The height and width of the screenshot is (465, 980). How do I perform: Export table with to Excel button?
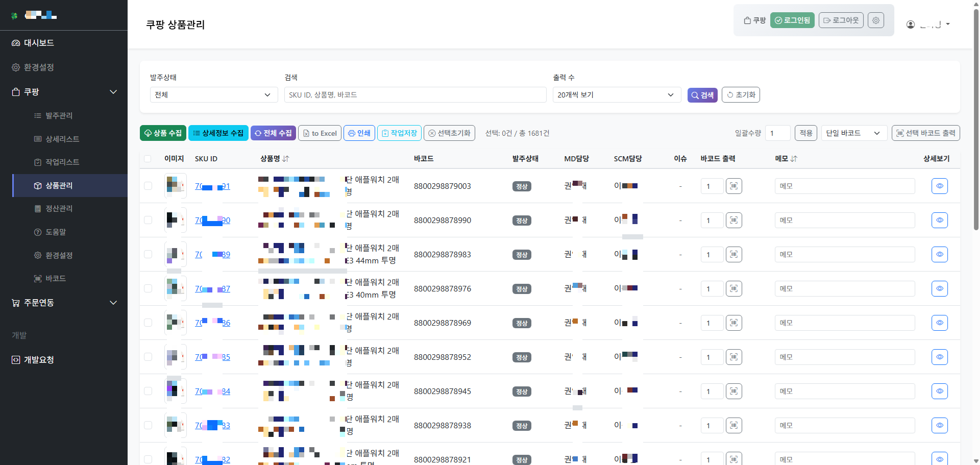coord(320,133)
